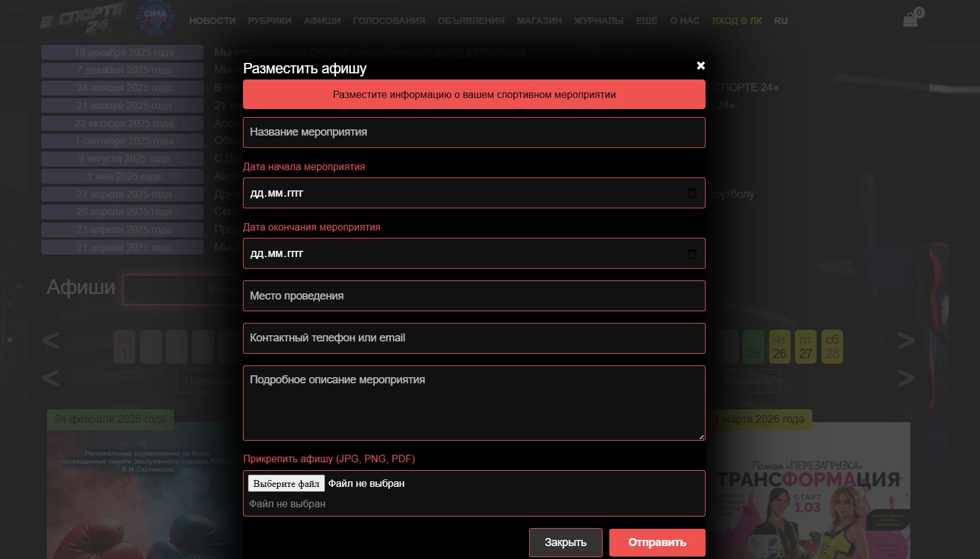Open the calendar picker for event end date
Image resolution: width=980 pixels, height=559 pixels.
(692, 253)
